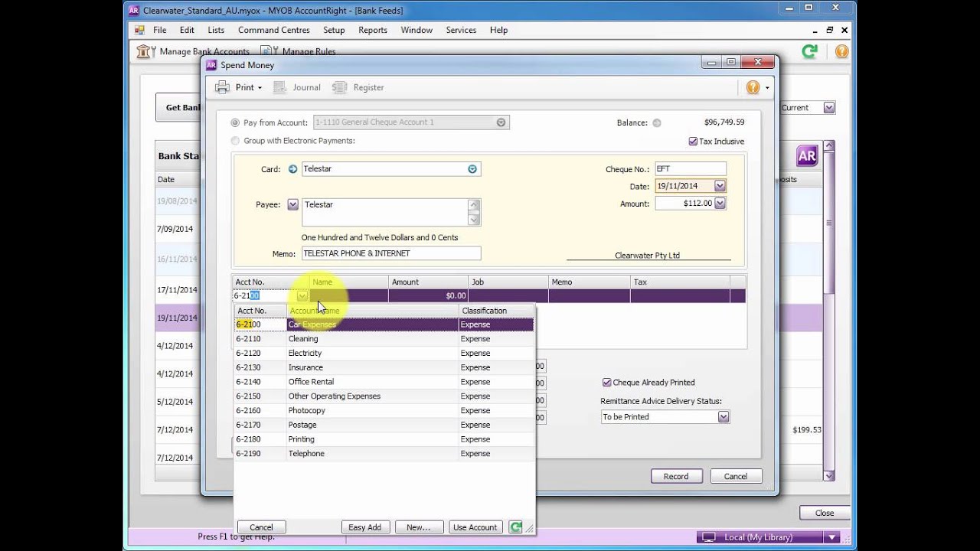Viewport: 980px width, 551px height.
Task: Open the File menu
Action: click(x=159, y=30)
